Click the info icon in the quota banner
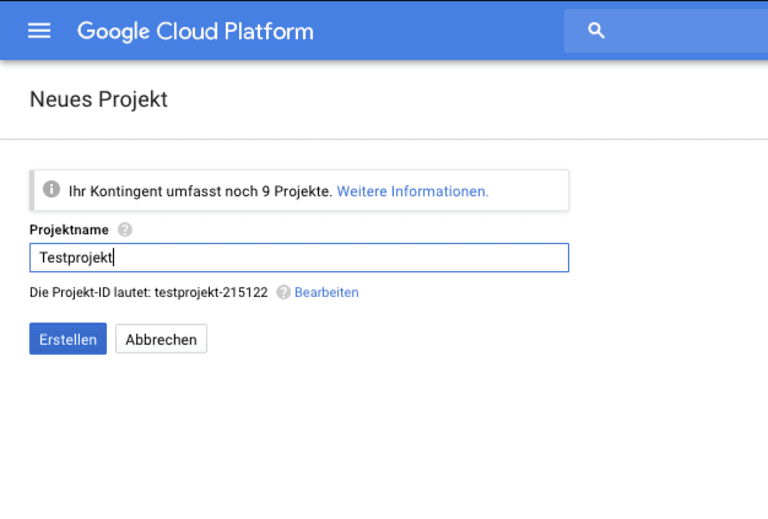 (x=51, y=189)
